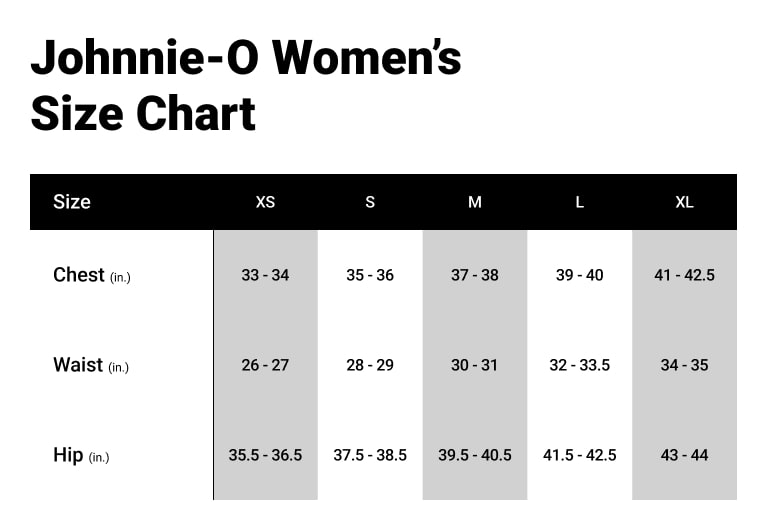Select the medium chest value 37 - 38
The height and width of the screenshot is (530, 767).
pyautogui.click(x=475, y=275)
